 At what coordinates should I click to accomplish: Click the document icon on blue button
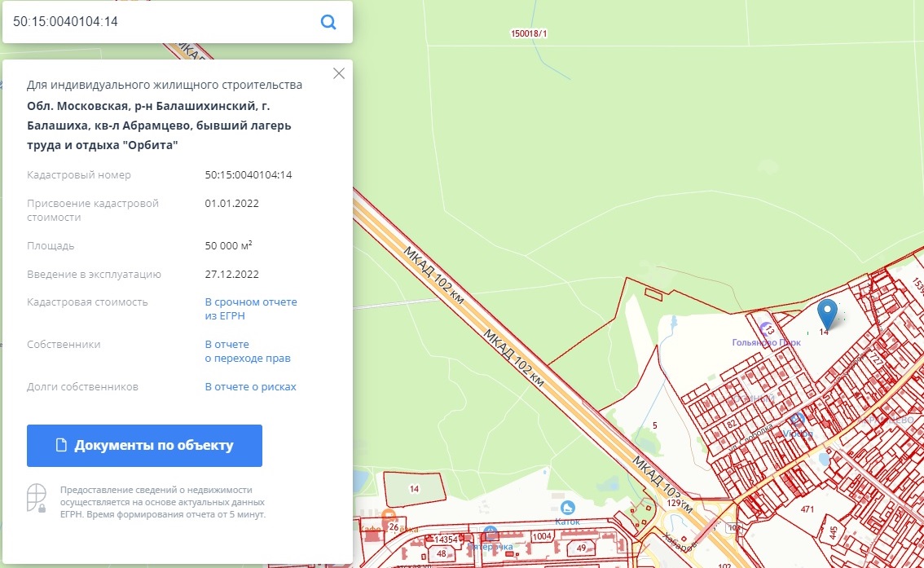tap(60, 446)
